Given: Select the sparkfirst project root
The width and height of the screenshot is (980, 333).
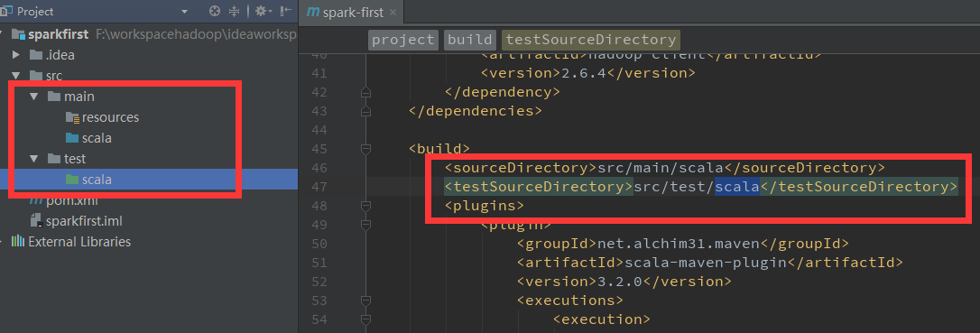Looking at the screenshot, I should point(59,34).
